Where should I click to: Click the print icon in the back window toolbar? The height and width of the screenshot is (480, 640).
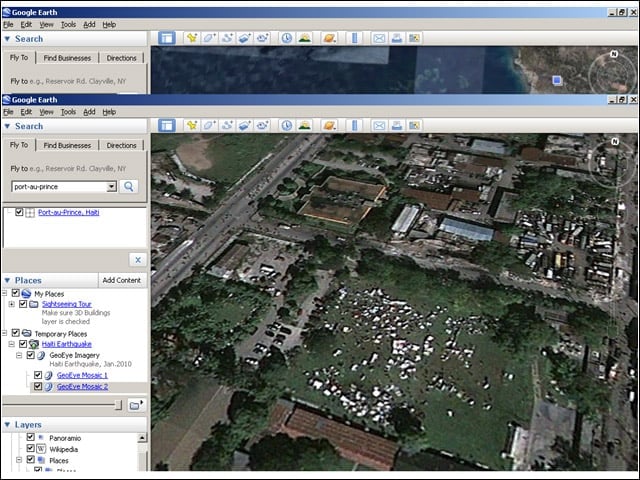pyautogui.click(x=396, y=38)
